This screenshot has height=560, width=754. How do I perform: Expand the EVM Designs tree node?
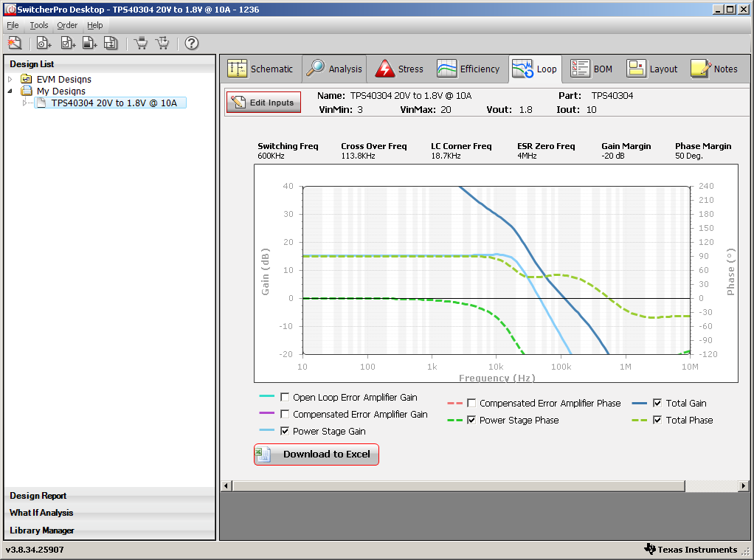10,79
